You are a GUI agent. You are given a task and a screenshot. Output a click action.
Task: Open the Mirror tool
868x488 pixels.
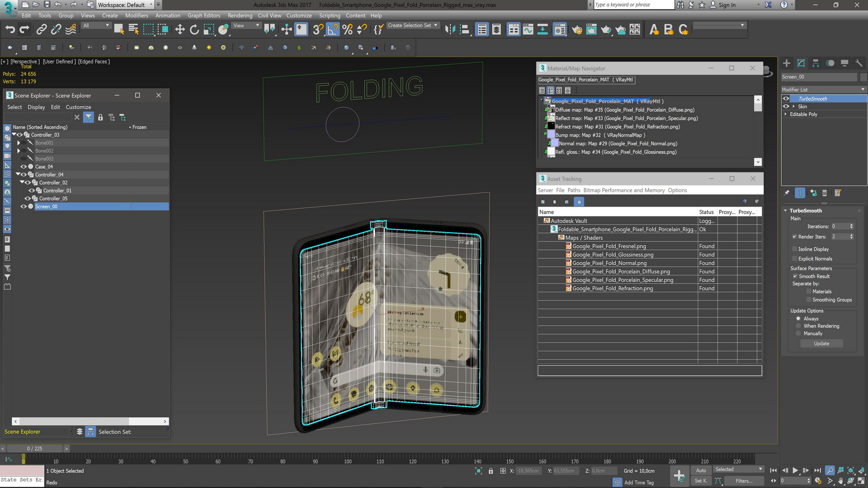pyautogui.click(x=450, y=30)
